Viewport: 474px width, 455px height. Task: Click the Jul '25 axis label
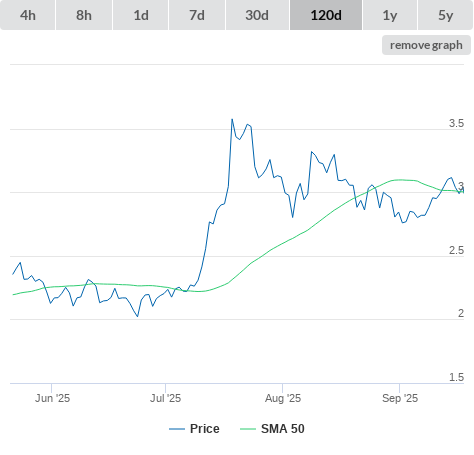pos(165,398)
